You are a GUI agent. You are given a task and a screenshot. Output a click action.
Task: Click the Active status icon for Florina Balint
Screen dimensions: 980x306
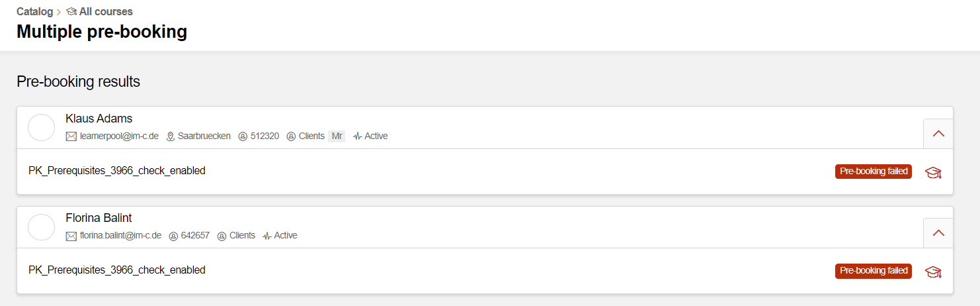(267, 236)
